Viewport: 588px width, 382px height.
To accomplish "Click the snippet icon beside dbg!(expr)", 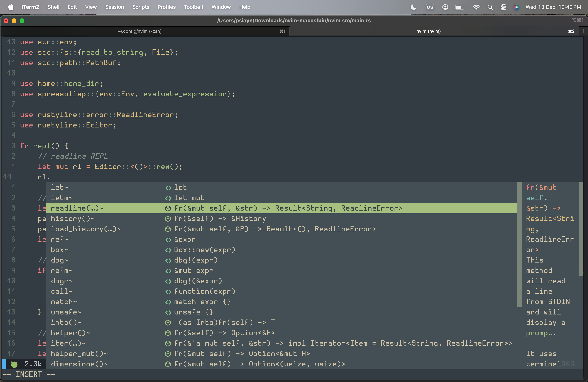I will tap(168, 261).
